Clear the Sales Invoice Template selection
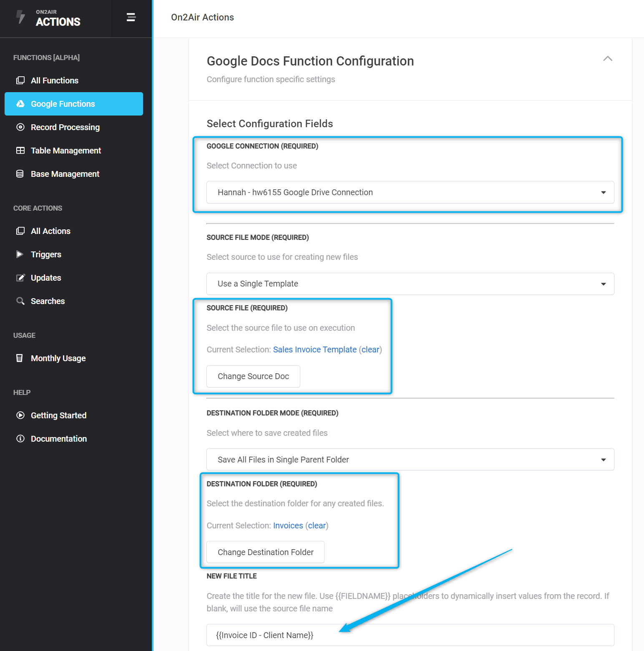 (x=370, y=349)
